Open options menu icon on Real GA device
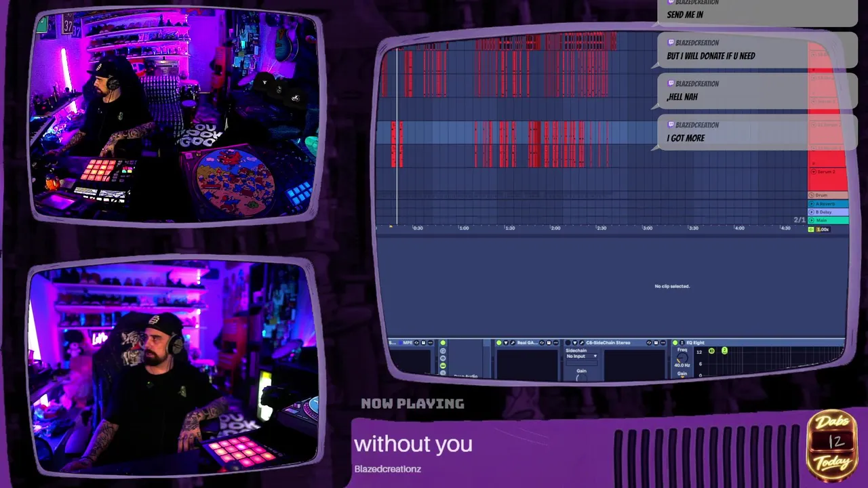This screenshot has height=488, width=868. click(x=555, y=343)
